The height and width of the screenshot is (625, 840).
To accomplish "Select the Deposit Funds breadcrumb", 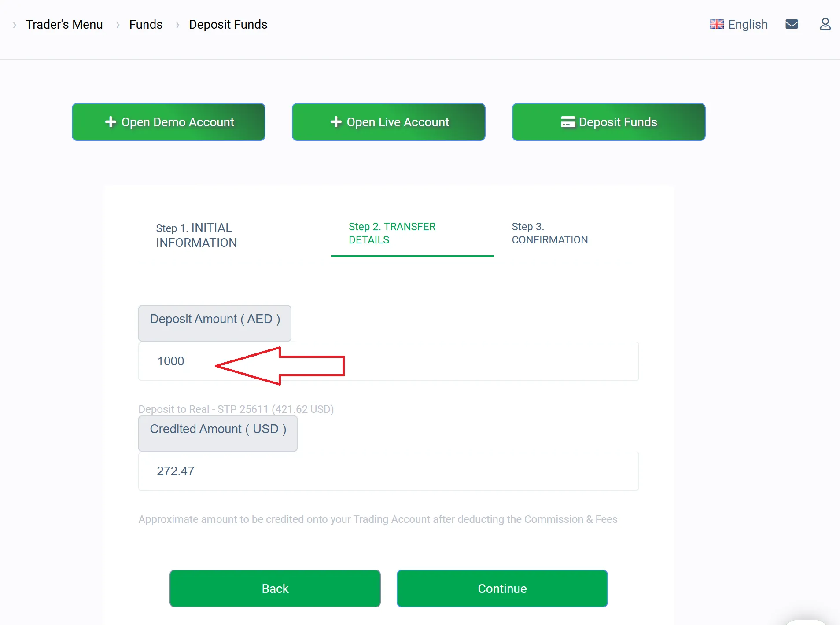I will [228, 24].
